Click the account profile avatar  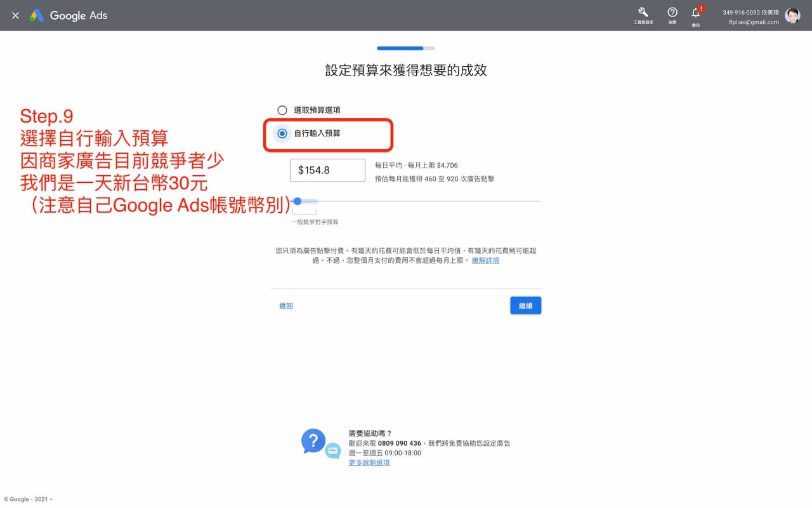793,16
